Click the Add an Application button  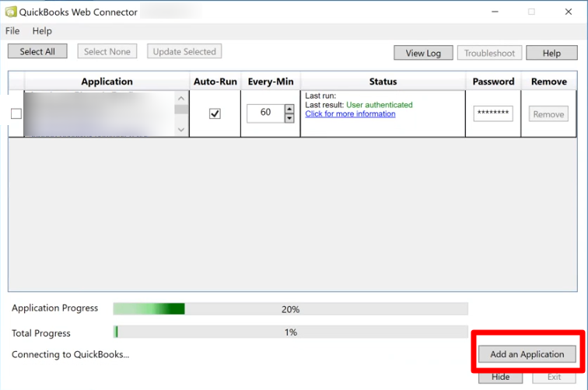pyautogui.click(x=527, y=354)
